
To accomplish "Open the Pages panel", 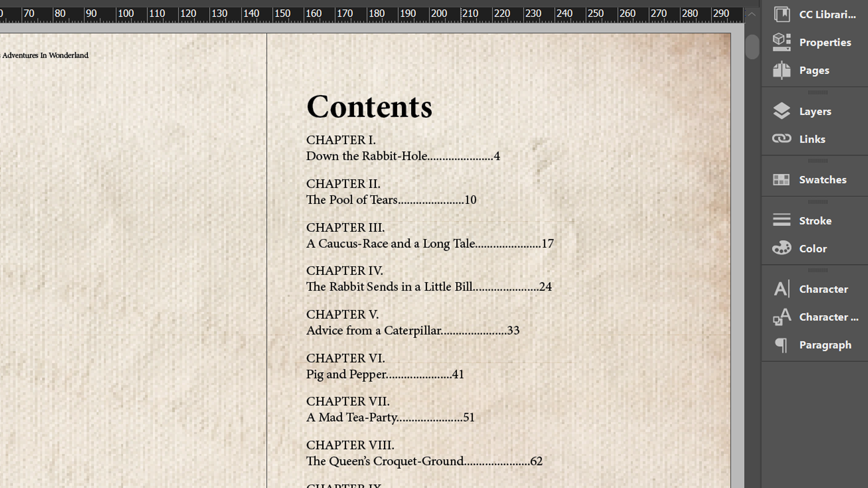I will 814,70.
